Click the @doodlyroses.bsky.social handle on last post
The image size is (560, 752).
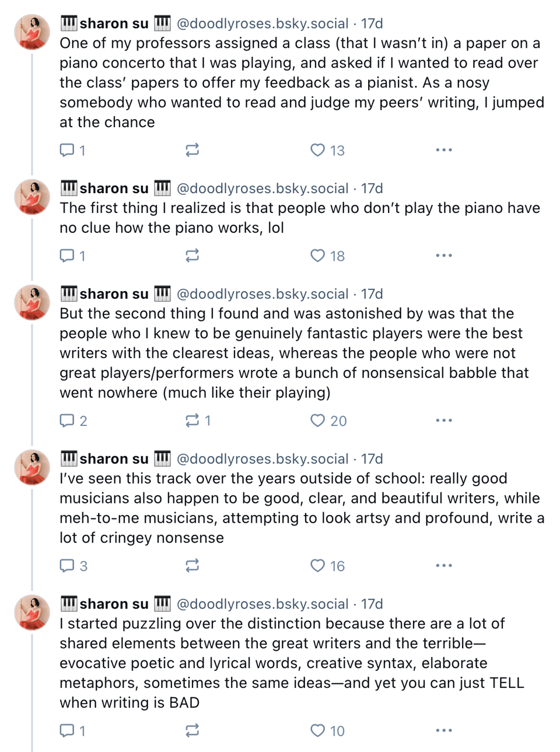[x=262, y=604]
